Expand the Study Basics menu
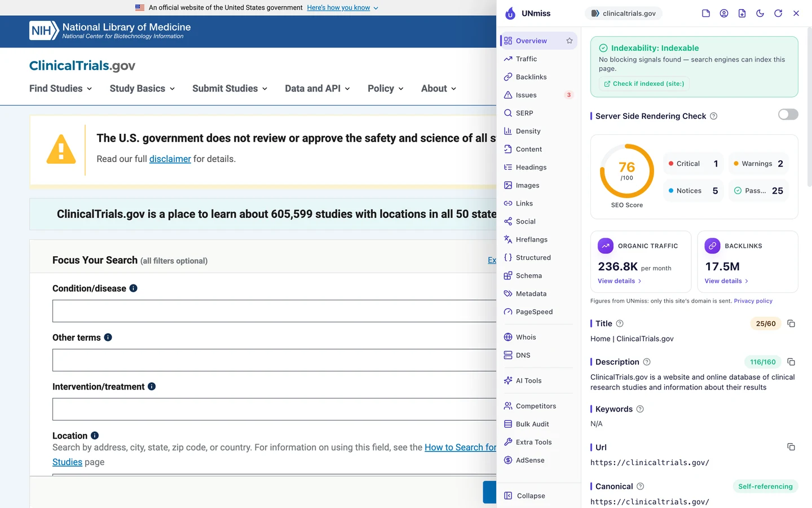Image resolution: width=812 pixels, height=508 pixels. point(142,89)
